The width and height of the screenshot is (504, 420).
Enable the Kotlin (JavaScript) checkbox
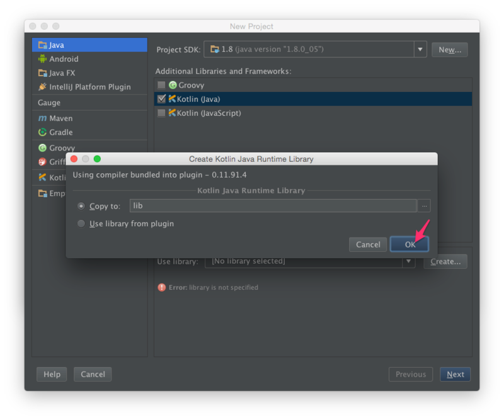(161, 113)
